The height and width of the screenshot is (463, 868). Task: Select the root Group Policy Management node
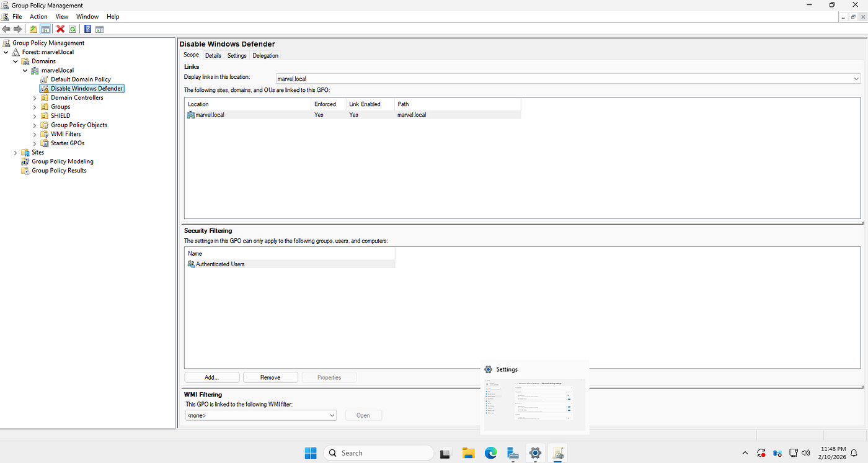tap(48, 43)
